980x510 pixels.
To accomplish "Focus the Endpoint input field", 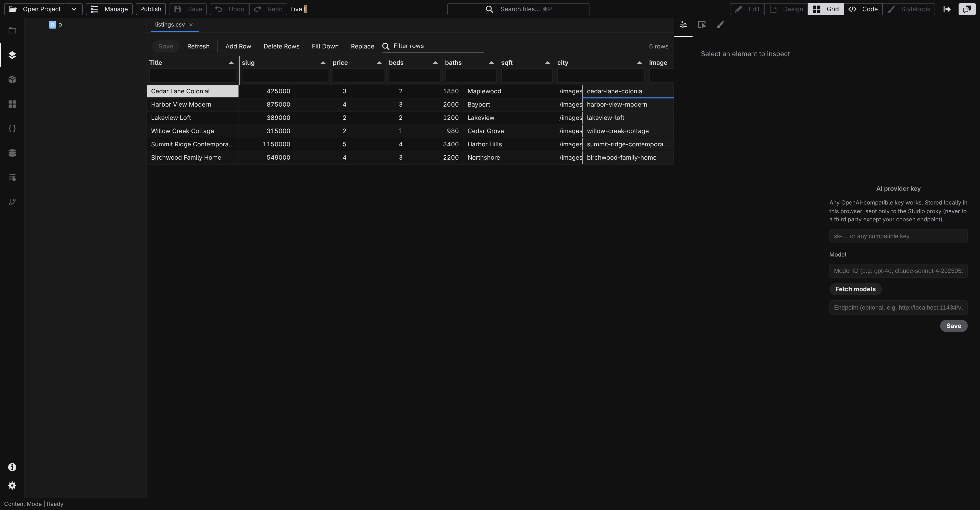I will click(898, 308).
